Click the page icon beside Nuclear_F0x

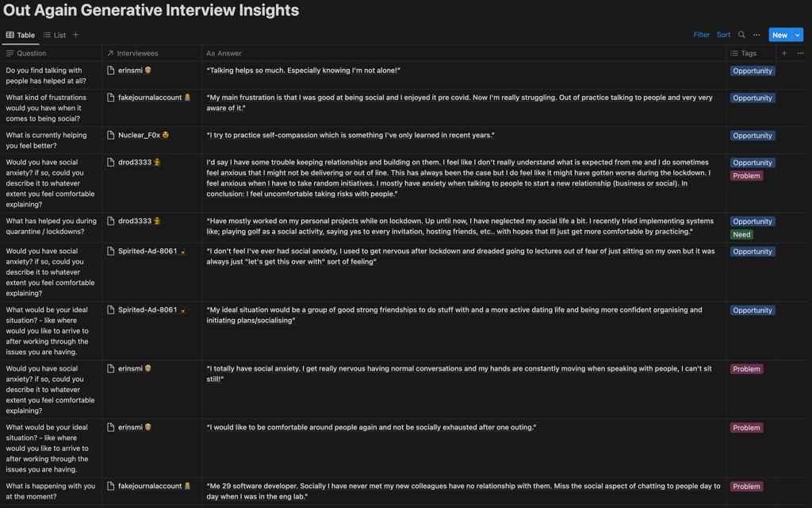coord(111,135)
